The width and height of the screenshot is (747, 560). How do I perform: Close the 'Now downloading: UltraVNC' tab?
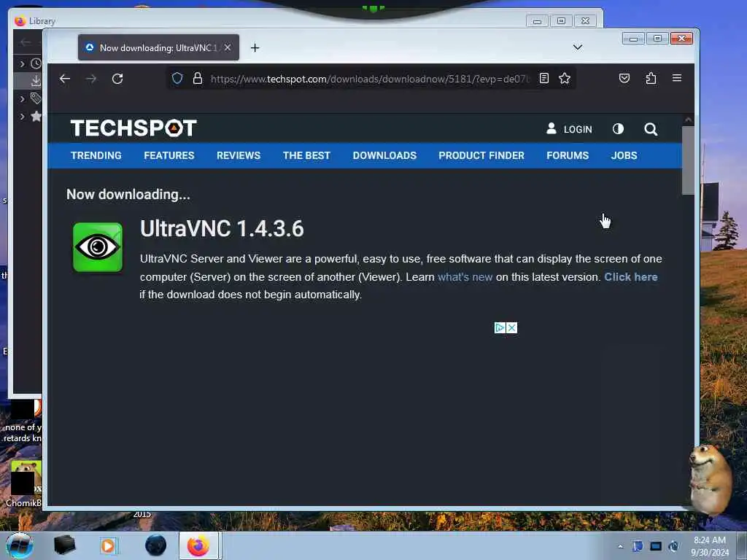[228, 47]
